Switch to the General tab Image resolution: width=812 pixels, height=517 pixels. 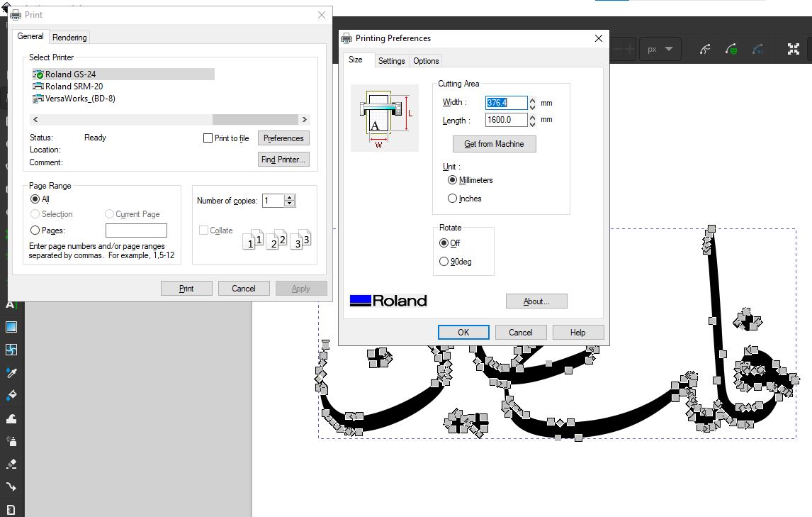click(30, 36)
